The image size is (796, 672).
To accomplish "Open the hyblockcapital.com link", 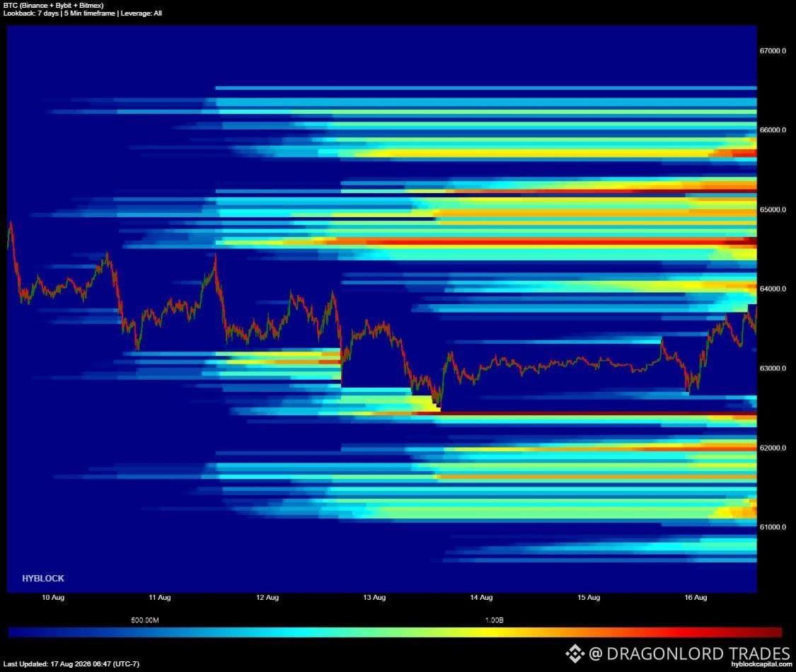I will point(761,664).
